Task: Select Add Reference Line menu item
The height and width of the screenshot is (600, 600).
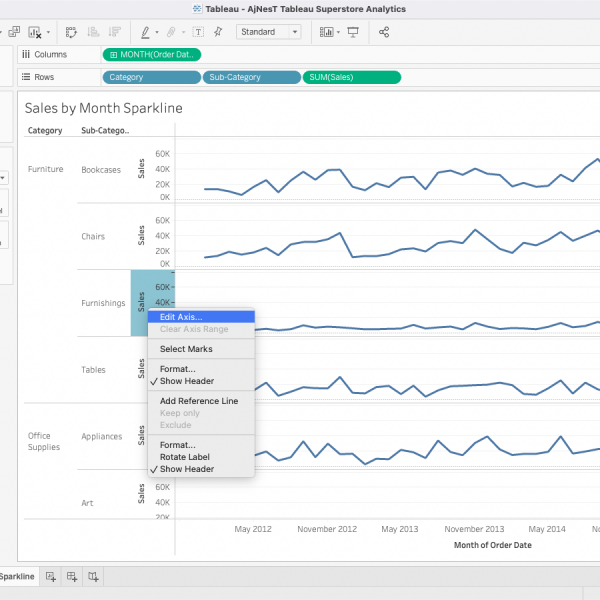Action: click(x=198, y=401)
